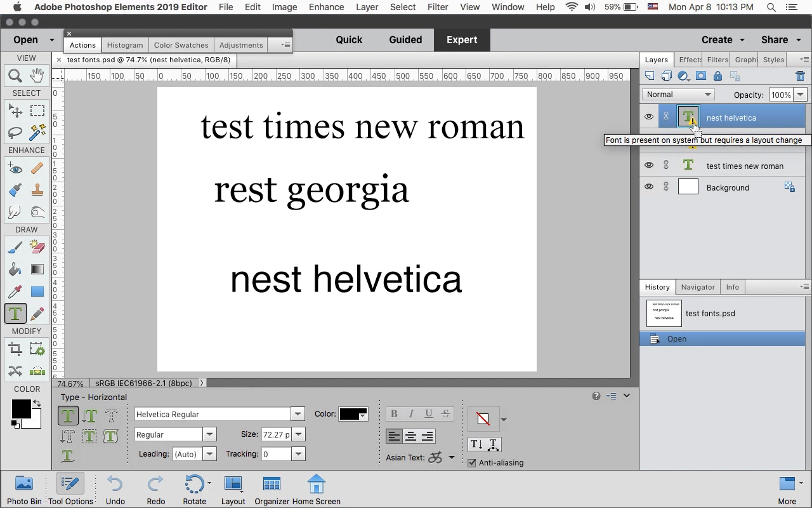Screen dimensions: 812x508
Task: Select the Rectangle shape tool
Action: click(37, 291)
